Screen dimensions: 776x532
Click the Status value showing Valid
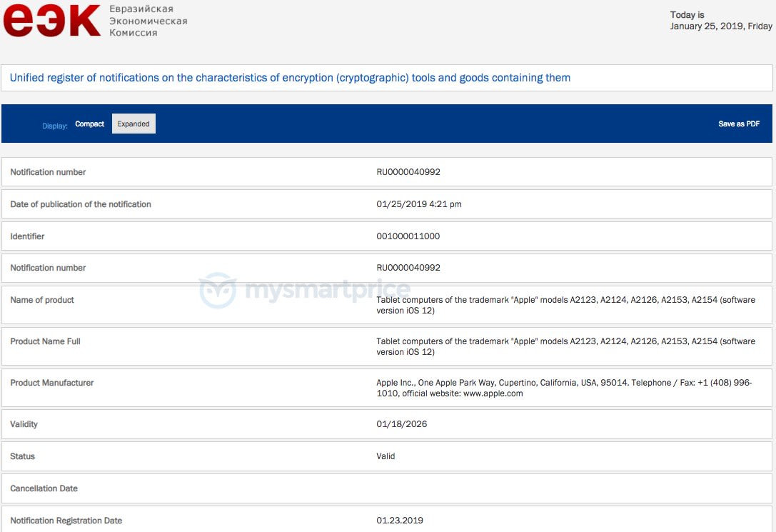click(x=386, y=456)
